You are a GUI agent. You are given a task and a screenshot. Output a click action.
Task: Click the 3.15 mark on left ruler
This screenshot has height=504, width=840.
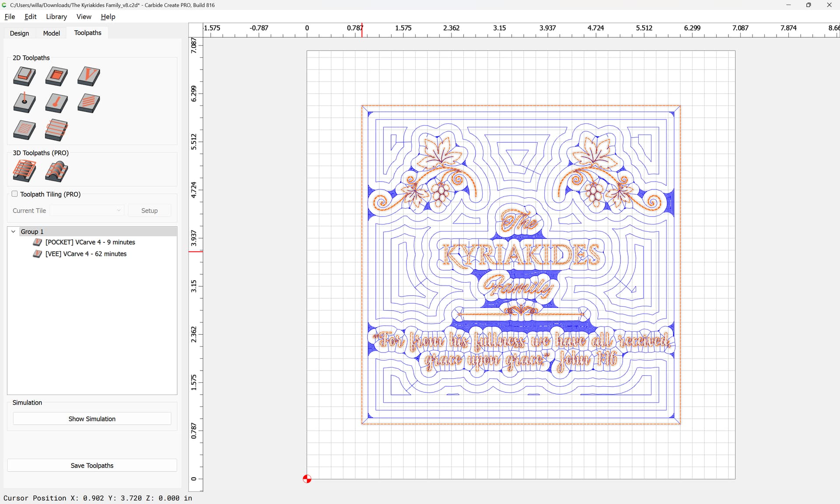[194, 287]
